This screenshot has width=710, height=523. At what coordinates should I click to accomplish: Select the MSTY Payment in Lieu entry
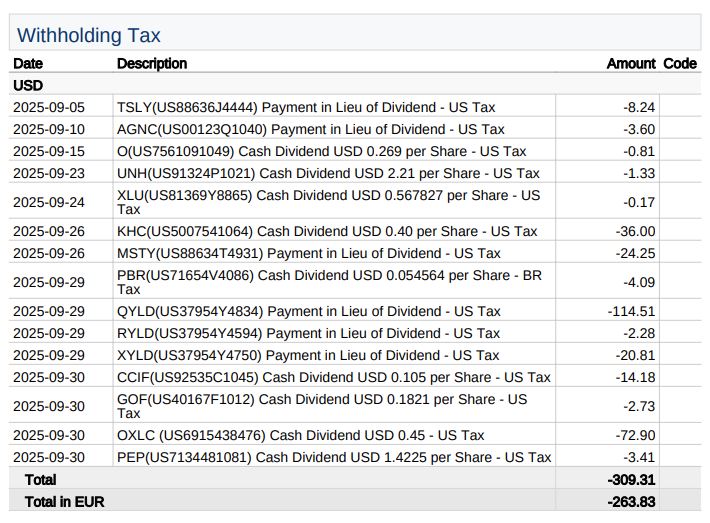(309, 253)
